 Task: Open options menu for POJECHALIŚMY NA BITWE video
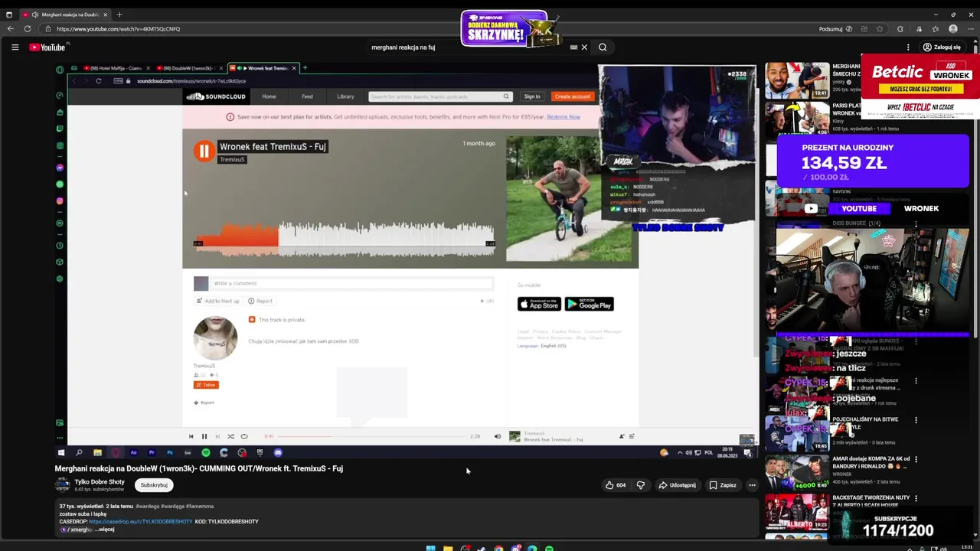tap(916, 420)
